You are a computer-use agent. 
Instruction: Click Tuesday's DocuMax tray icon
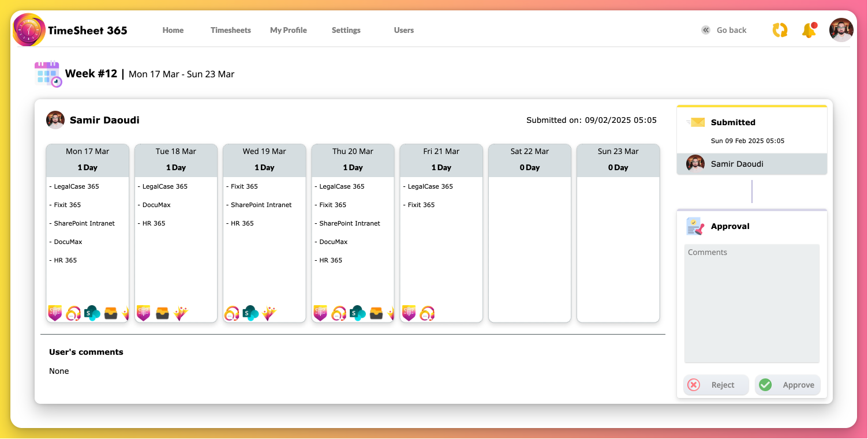pyautogui.click(x=162, y=313)
